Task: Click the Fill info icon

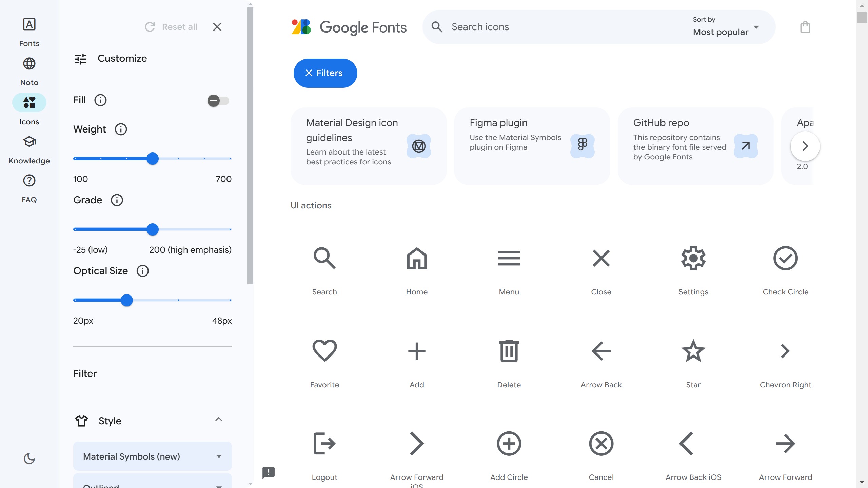Action: 100,100
